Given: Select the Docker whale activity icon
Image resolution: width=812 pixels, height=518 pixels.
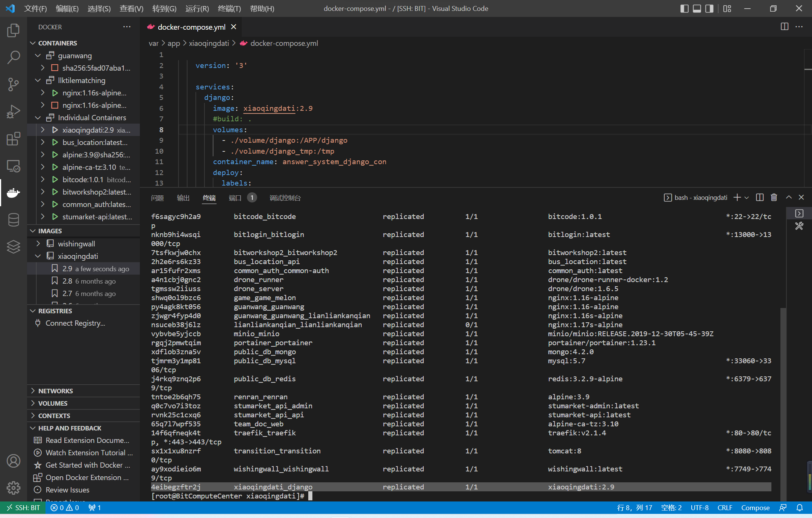Looking at the screenshot, I should click(x=14, y=193).
